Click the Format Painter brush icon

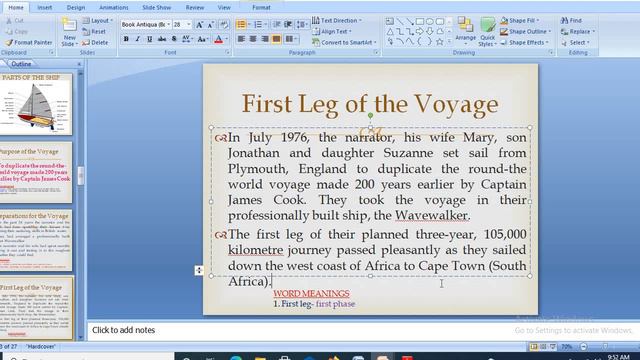[x=9, y=42]
